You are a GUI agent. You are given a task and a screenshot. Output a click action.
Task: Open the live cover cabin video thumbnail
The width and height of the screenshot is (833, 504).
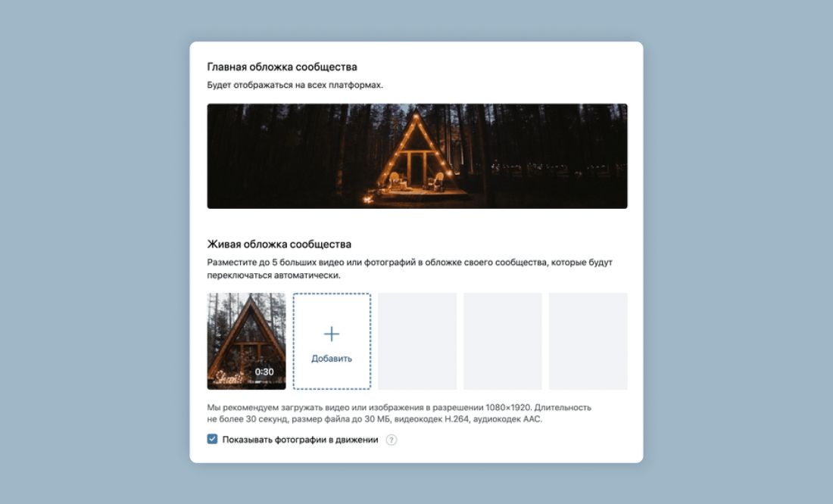[247, 341]
